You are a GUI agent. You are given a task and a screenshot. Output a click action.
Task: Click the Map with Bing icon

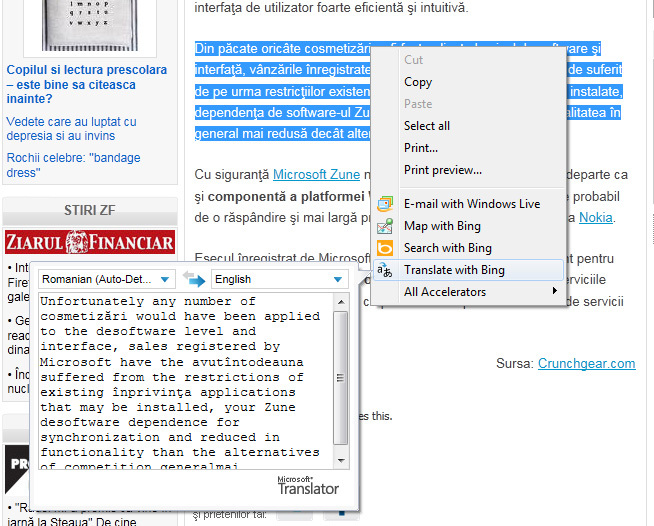click(385, 226)
